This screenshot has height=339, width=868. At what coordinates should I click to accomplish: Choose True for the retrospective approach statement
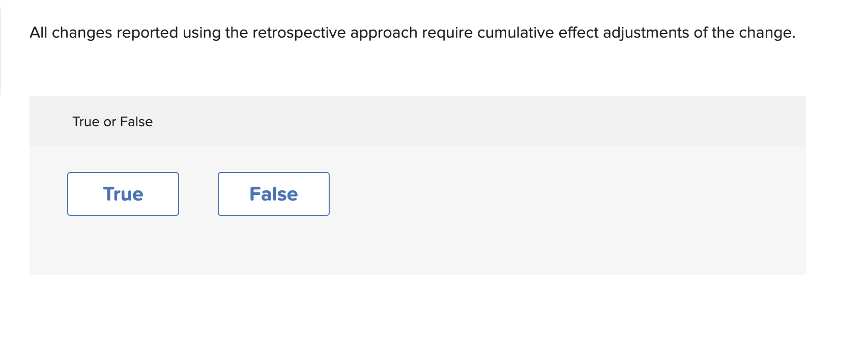[123, 193]
